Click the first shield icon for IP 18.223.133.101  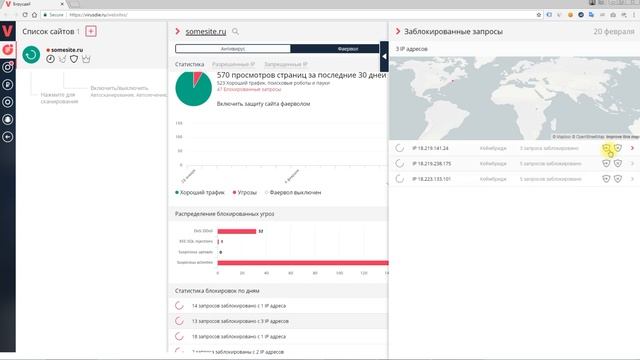click(606, 179)
